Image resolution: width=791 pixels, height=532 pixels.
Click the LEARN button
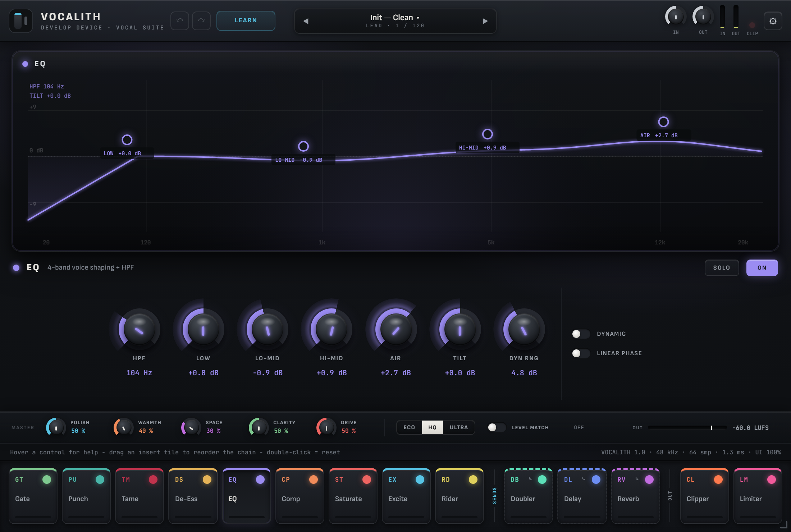[246, 20]
